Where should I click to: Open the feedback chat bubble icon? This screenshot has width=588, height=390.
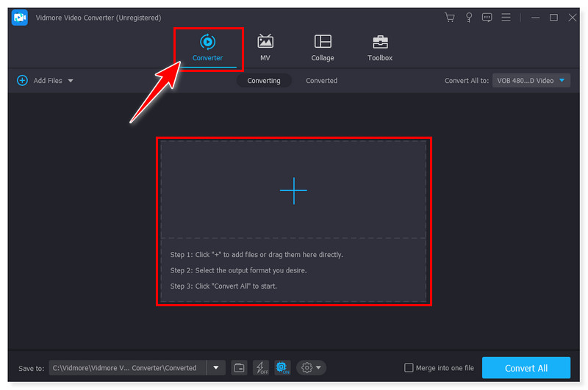coord(487,18)
